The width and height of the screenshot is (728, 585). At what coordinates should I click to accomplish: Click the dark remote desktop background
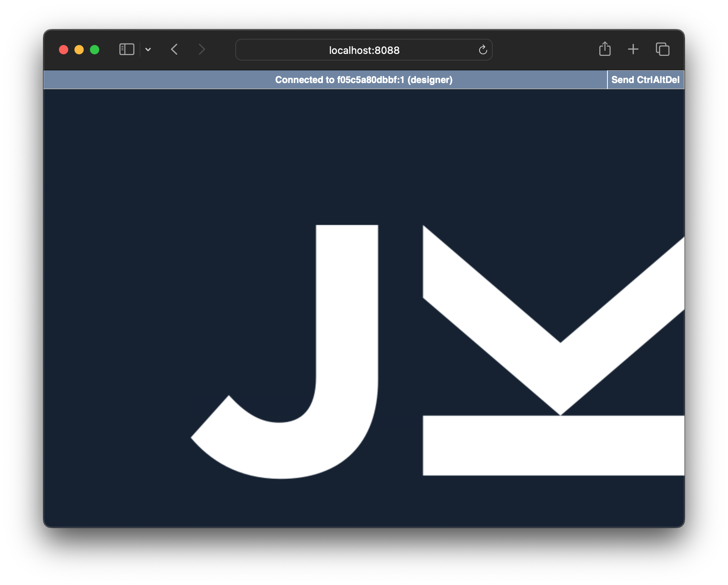click(x=116, y=155)
